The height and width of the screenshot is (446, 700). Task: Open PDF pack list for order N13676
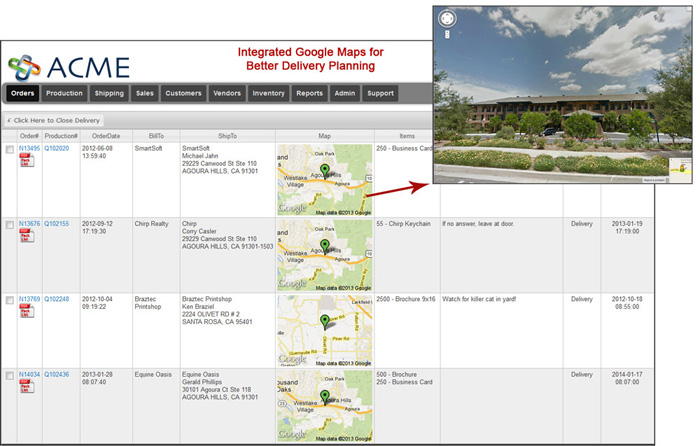(x=26, y=235)
